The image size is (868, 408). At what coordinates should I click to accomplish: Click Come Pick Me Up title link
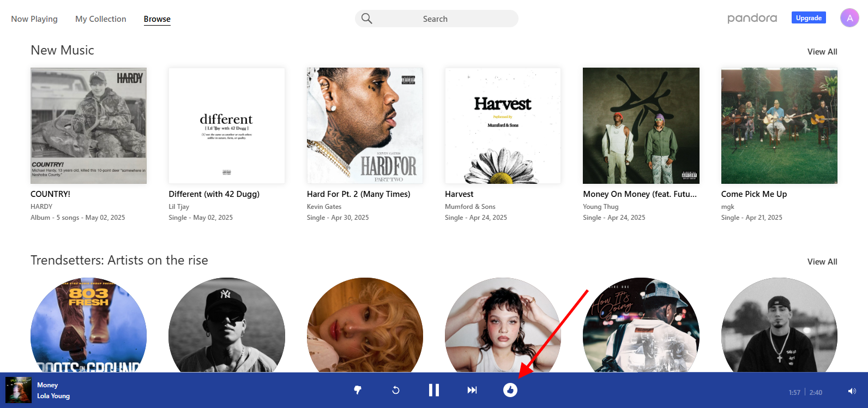point(754,194)
